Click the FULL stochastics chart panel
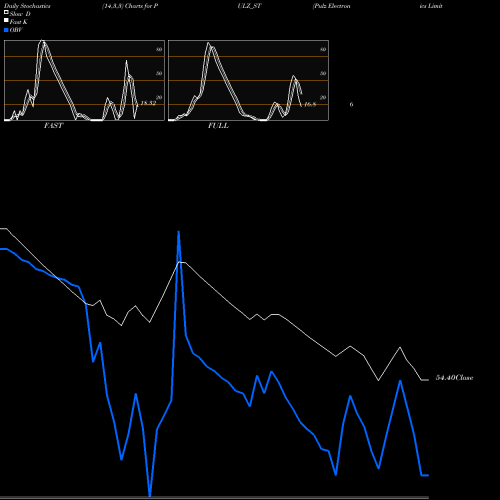500x500 pixels. [248, 80]
